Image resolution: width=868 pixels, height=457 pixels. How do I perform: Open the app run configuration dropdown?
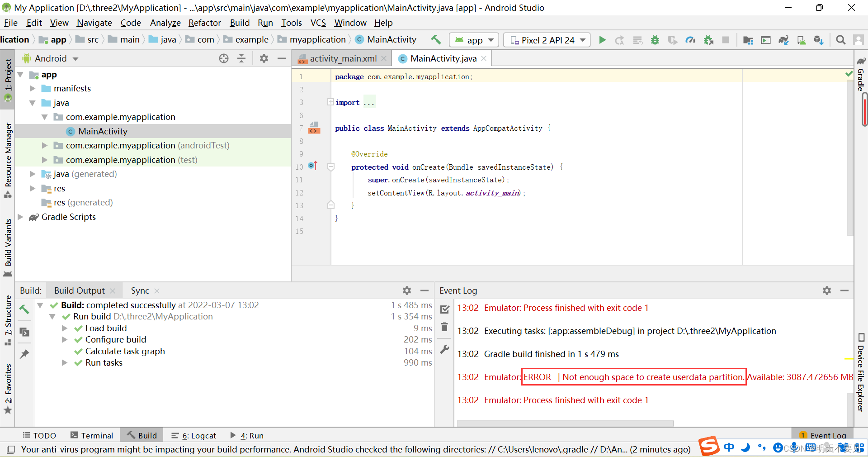click(474, 40)
